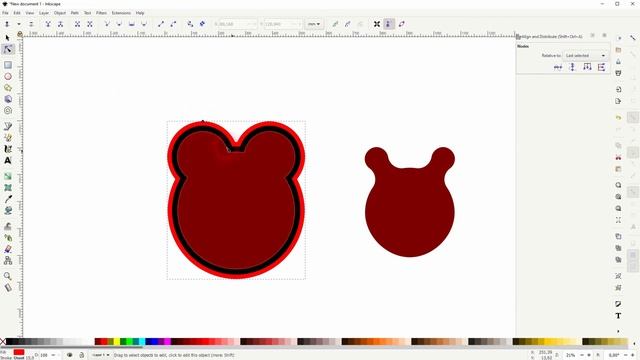640x360 pixels.
Task: Click the red fill indicator box
Action: coord(19,352)
